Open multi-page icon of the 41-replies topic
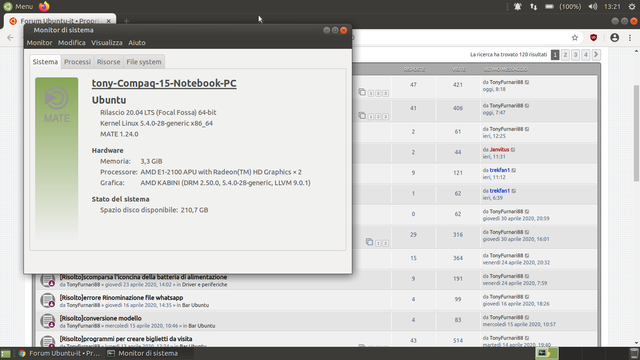 [362, 116]
